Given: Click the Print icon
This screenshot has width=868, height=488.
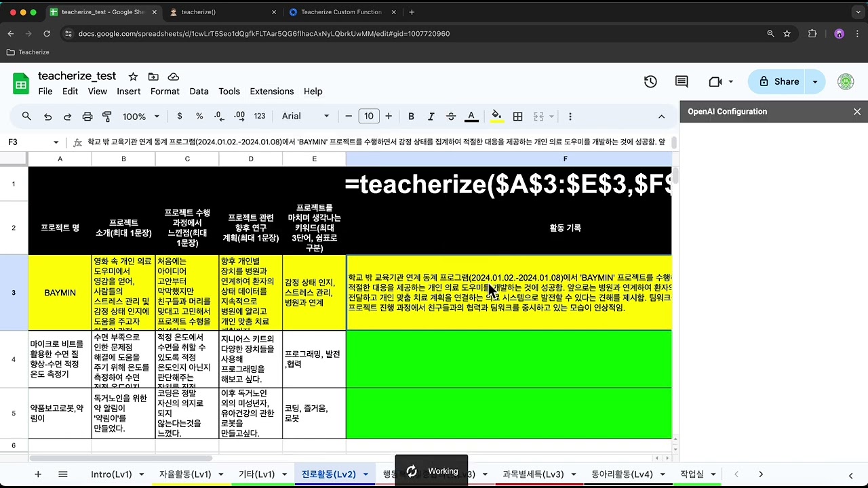Looking at the screenshot, I should [x=87, y=117].
